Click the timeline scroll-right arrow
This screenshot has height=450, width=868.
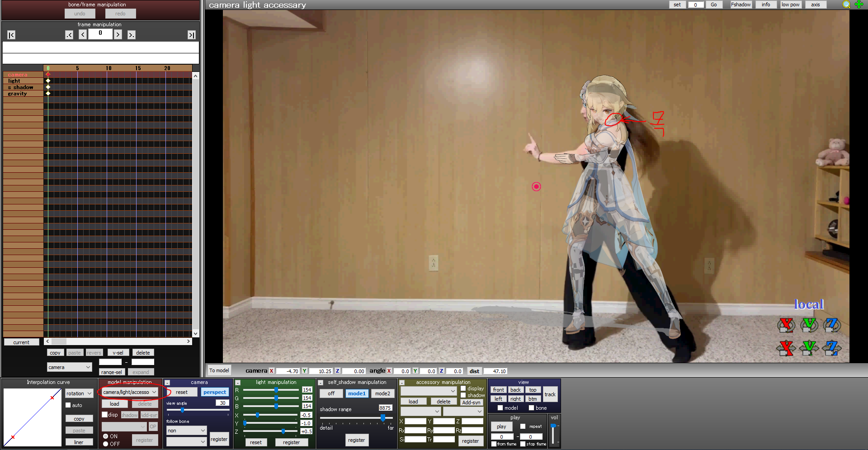(x=189, y=341)
